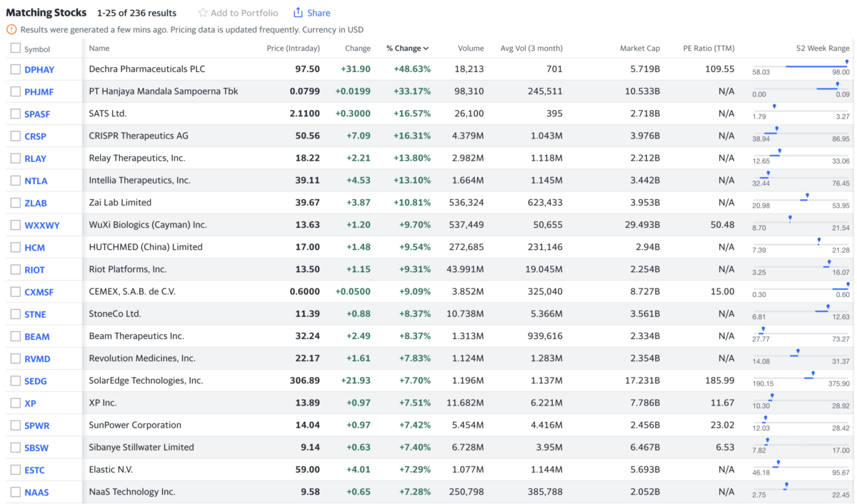The height and width of the screenshot is (504, 857).
Task: Sort by Market Cap column header
Action: (640, 49)
